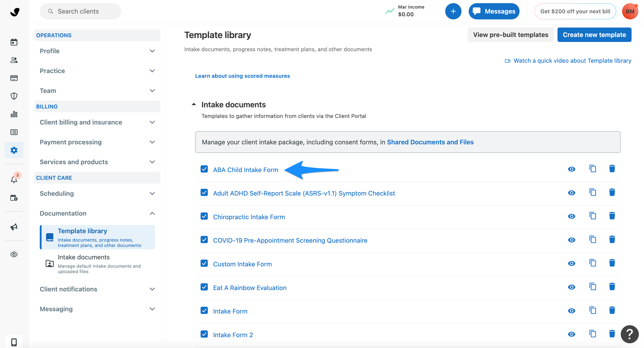Click the Create new template button
The width and height of the screenshot is (644, 348).
[x=595, y=35]
